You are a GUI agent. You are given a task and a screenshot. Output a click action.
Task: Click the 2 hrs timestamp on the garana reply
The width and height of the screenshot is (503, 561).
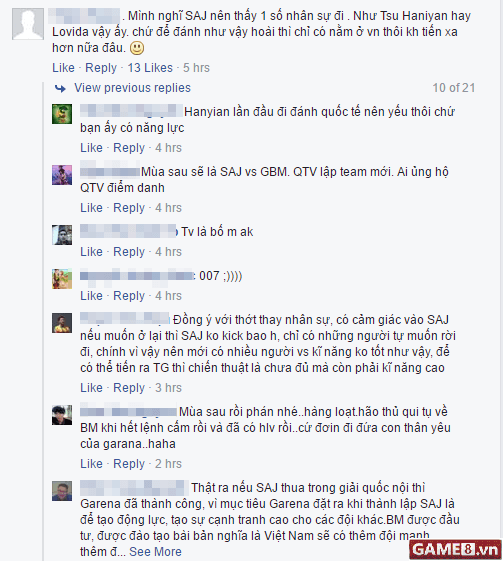pyautogui.click(x=169, y=463)
